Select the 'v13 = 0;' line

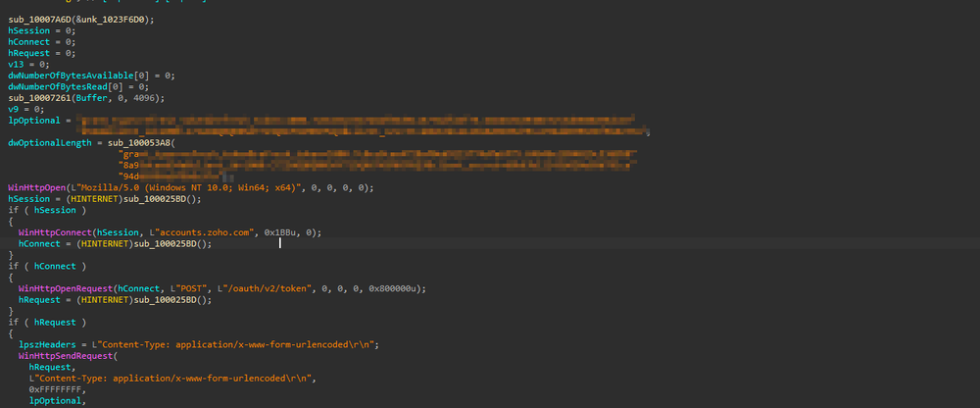pos(28,65)
